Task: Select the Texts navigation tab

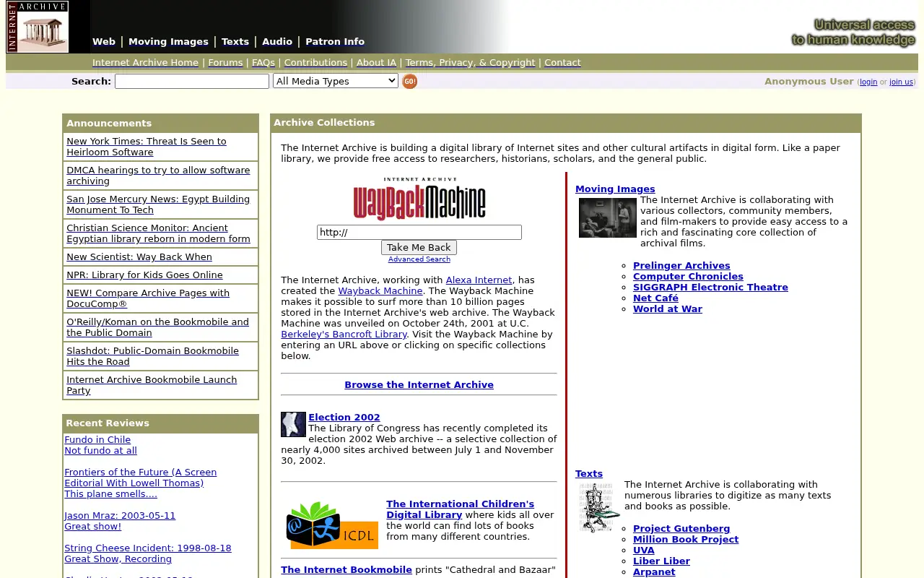Action: pos(235,42)
